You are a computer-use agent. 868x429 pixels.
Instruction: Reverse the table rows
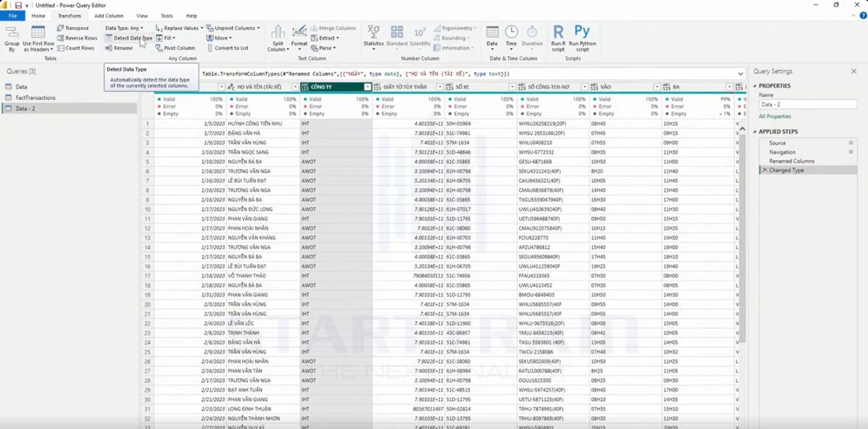[x=77, y=38]
